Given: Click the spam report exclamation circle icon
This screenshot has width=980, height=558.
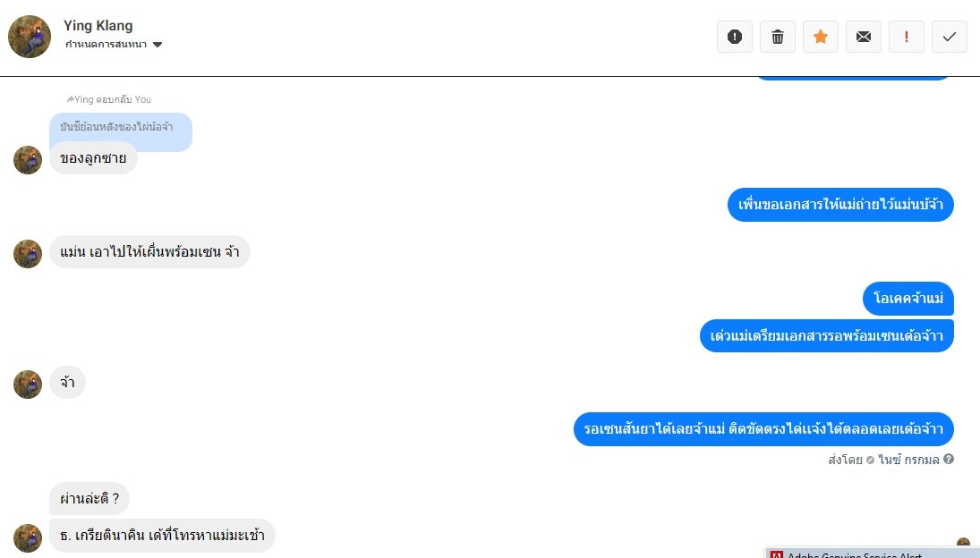Looking at the screenshot, I should click(735, 37).
